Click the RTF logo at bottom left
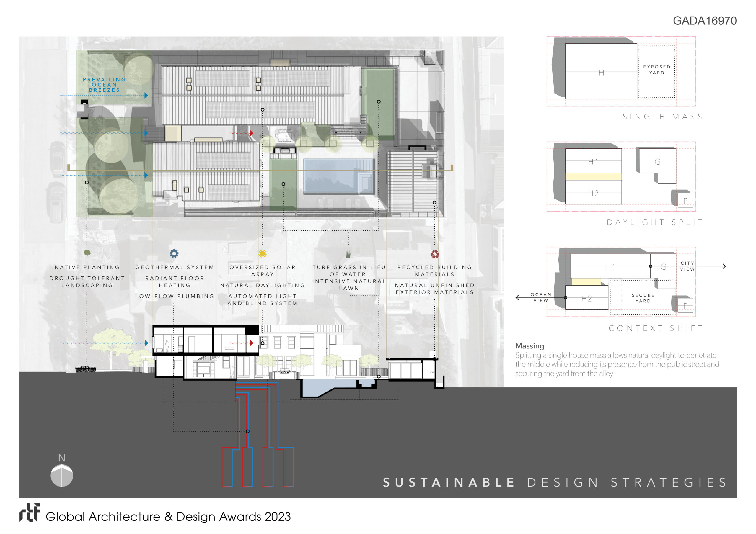The image size is (756, 534). (x=30, y=512)
